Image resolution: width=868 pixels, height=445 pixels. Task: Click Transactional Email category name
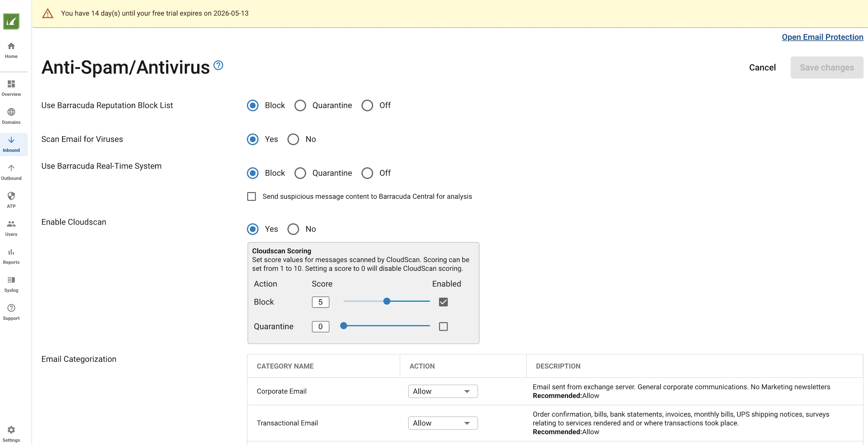[287, 423]
